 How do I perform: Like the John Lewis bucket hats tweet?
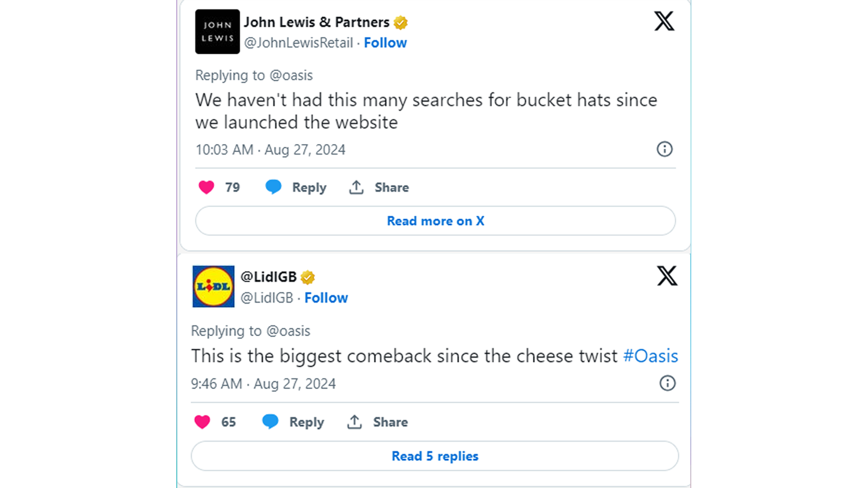tap(206, 187)
